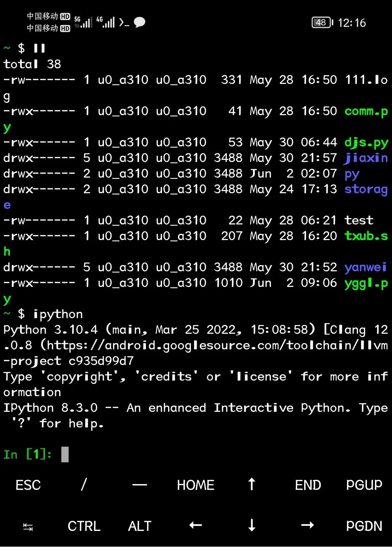Viewport: 392px width, 552px height.
Task: Tap the chat bubble notification icon
Action: tap(139, 23)
